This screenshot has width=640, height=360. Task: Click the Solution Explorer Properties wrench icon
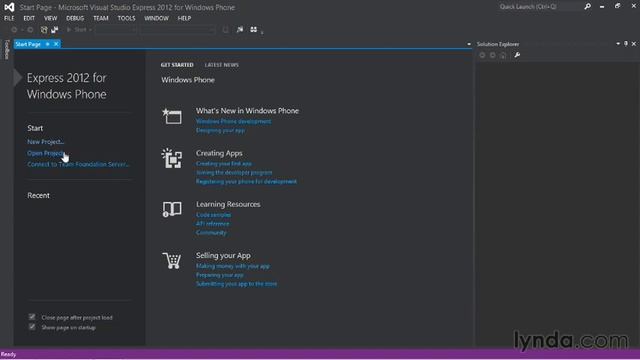pyautogui.click(x=517, y=55)
